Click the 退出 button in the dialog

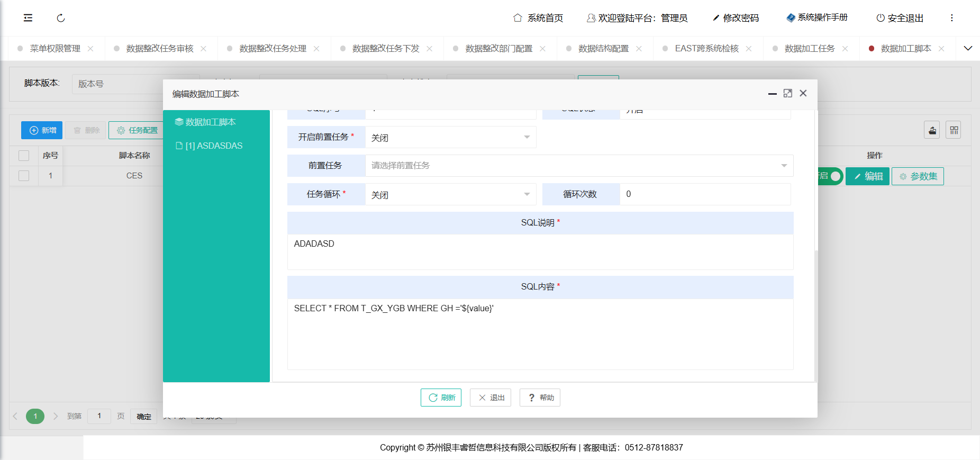tap(491, 398)
